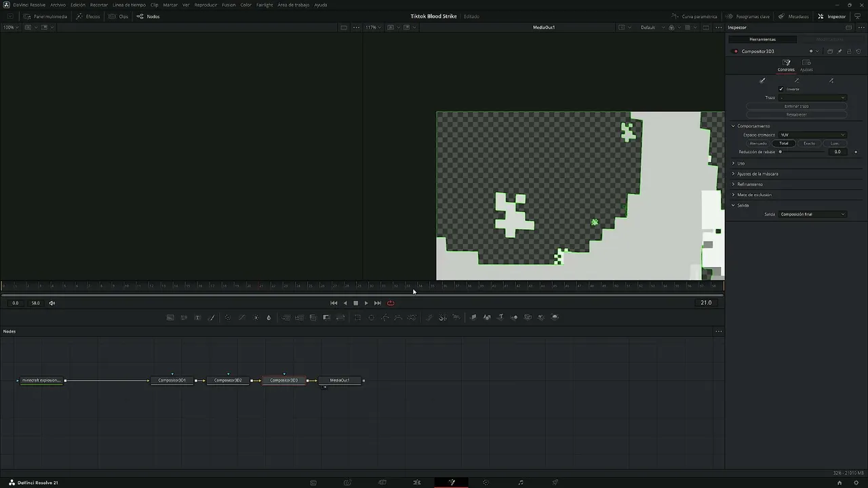Screen dimensions: 868x488
Task: Add a B-Spline mask tool
Action: pos(398,317)
